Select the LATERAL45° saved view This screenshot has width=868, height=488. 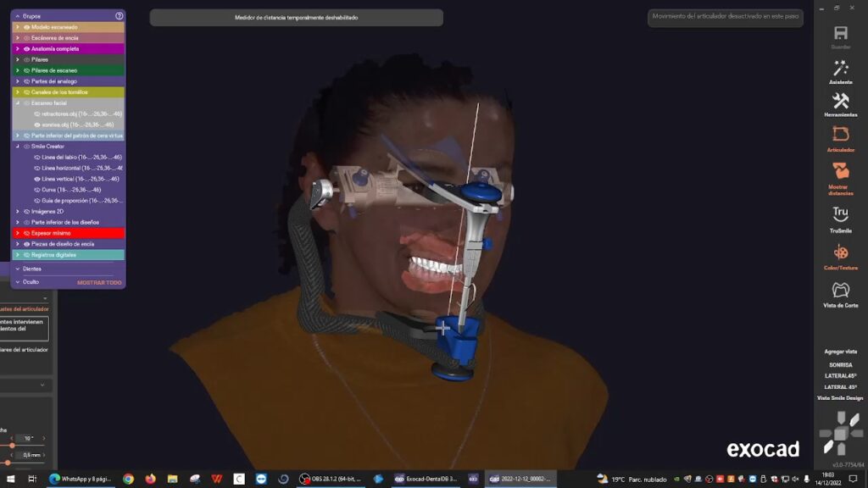[840, 376]
